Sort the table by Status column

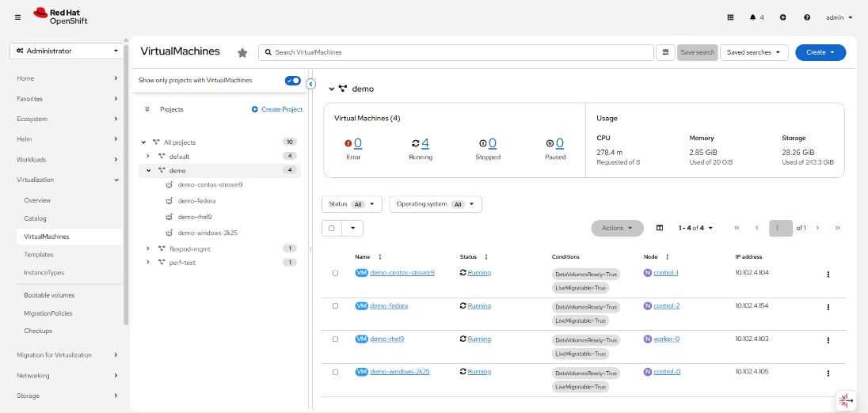coord(486,257)
